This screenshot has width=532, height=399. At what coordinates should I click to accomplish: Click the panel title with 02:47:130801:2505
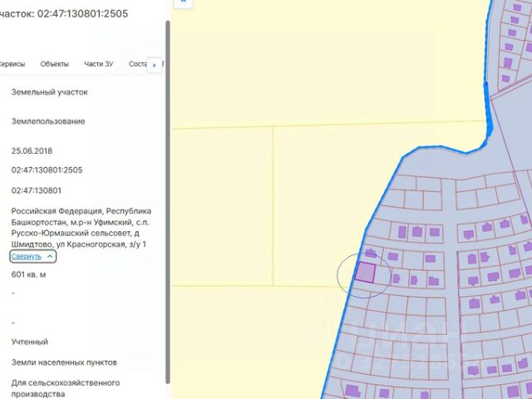64,13
